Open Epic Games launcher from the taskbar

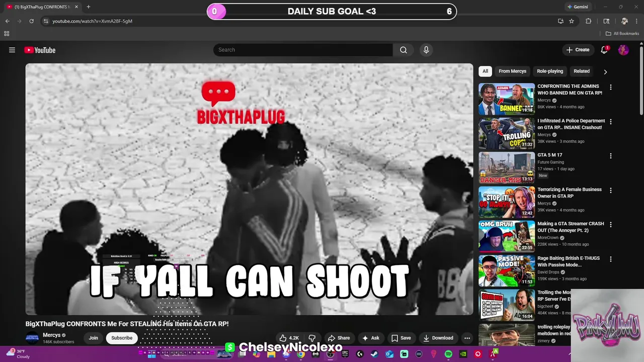pyautogui.click(x=345, y=354)
